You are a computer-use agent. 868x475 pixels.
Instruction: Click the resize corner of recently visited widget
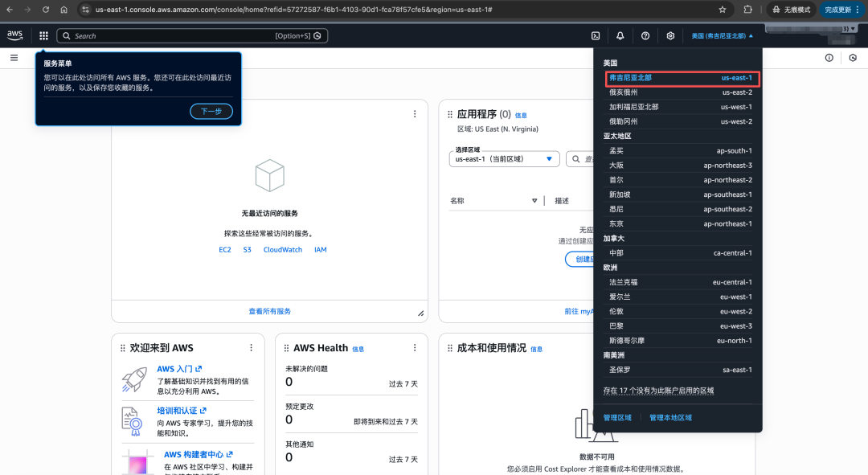(420, 314)
